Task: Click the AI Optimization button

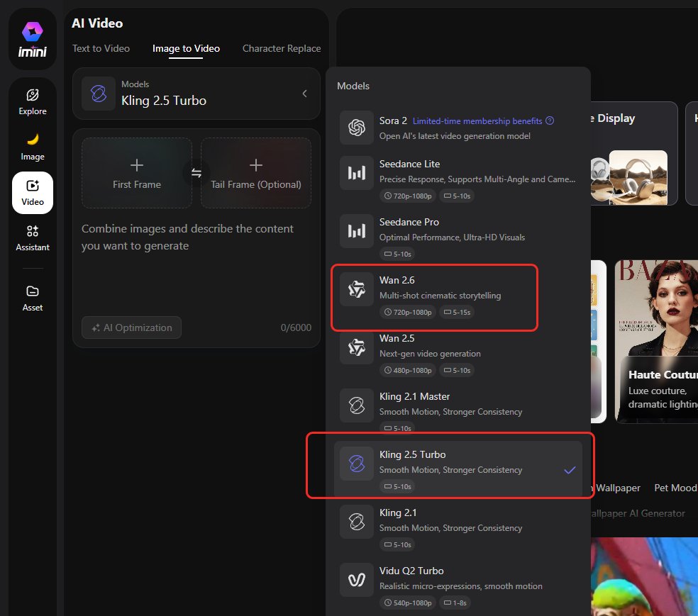Action: [x=131, y=327]
